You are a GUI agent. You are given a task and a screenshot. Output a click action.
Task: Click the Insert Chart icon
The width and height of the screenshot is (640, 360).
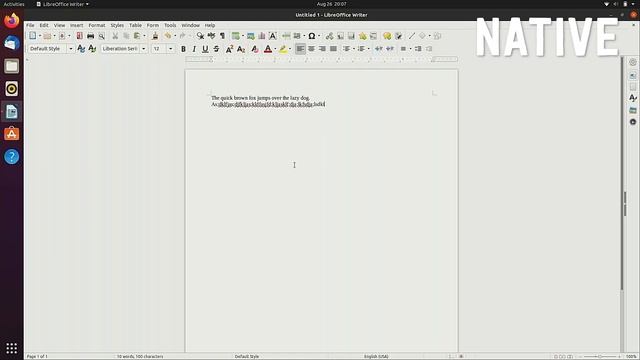262,36
